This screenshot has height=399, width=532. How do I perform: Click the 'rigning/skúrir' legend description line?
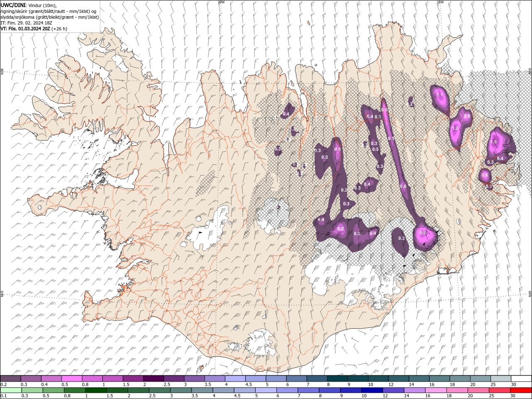click(49, 11)
